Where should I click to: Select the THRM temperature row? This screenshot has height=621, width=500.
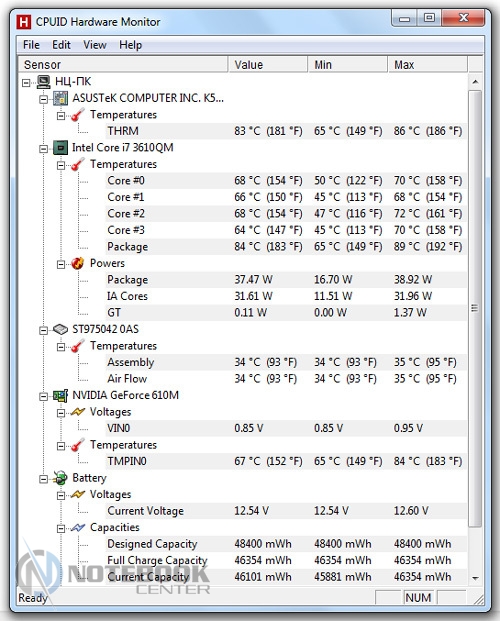(x=285, y=131)
